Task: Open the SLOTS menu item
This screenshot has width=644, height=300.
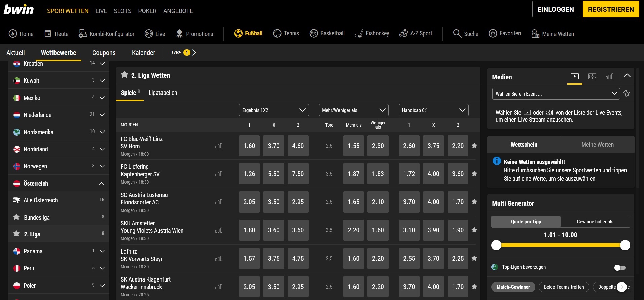Action: [122, 11]
